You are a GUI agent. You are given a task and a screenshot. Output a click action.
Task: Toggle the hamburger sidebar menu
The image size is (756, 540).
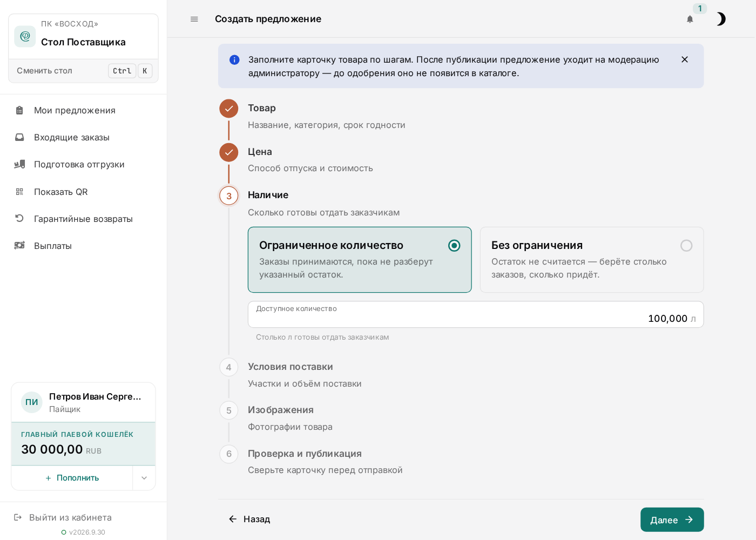click(x=194, y=19)
